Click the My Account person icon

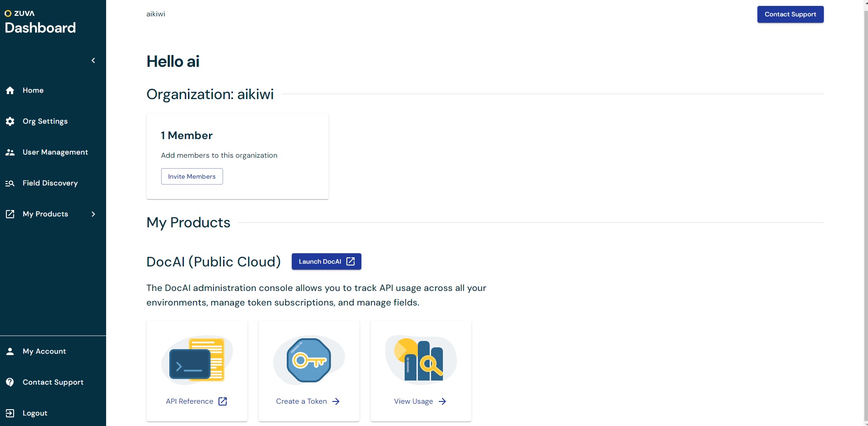10,351
